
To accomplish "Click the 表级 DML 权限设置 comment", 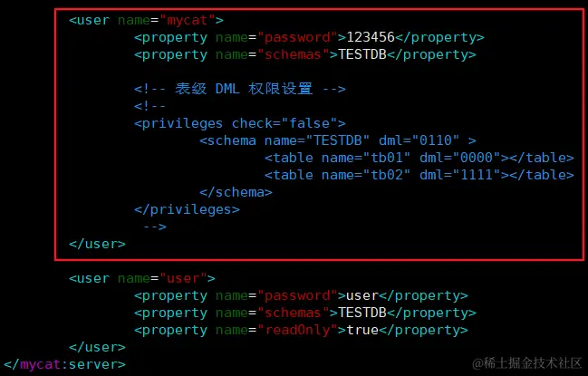I will [240, 89].
